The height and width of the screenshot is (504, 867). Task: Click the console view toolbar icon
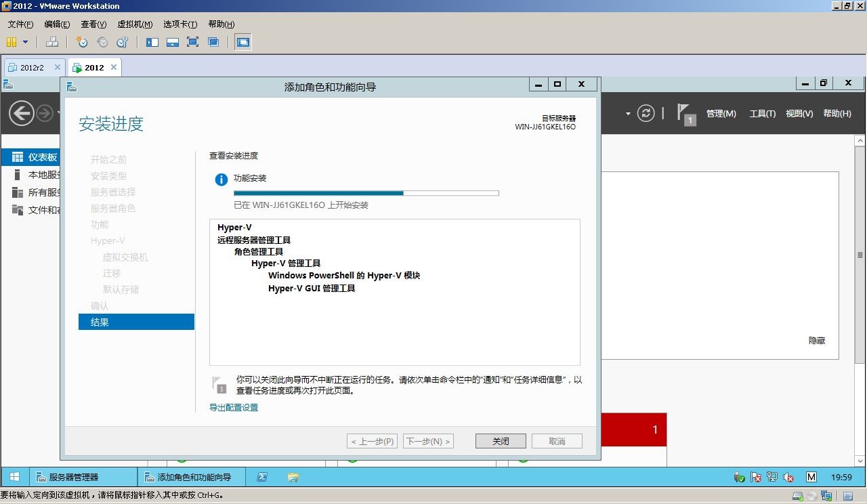point(243,42)
